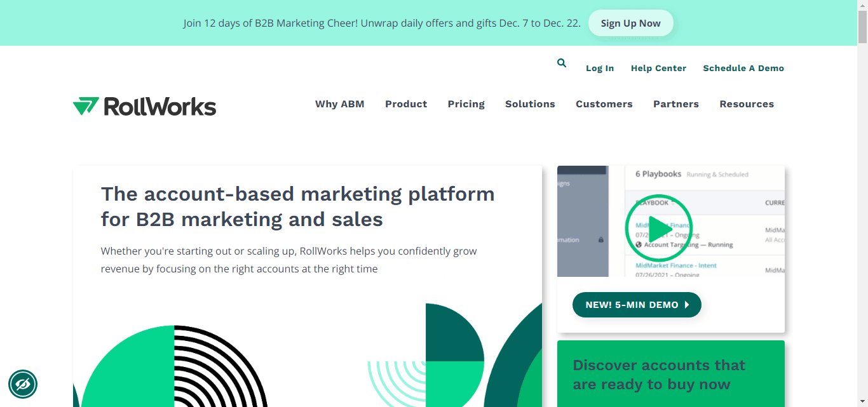The image size is (868, 407).
Task: Click the arrow on the 5-MIN DEMO button
Action: pos(688,304)
